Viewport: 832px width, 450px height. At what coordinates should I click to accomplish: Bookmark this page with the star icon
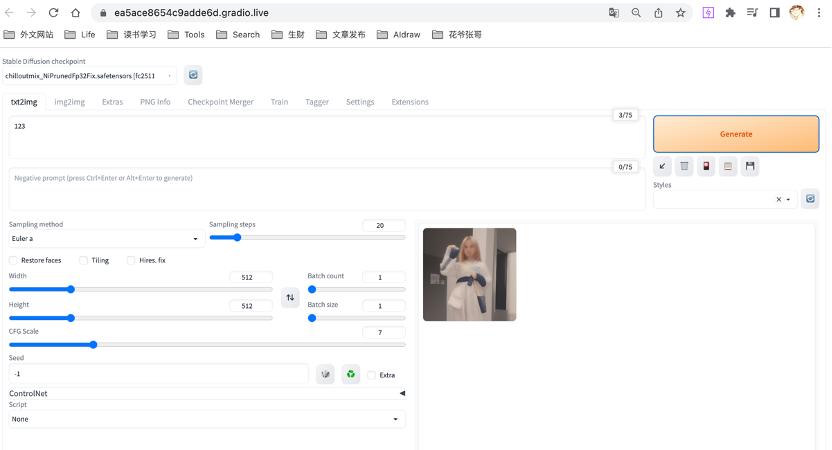point(680,13)
